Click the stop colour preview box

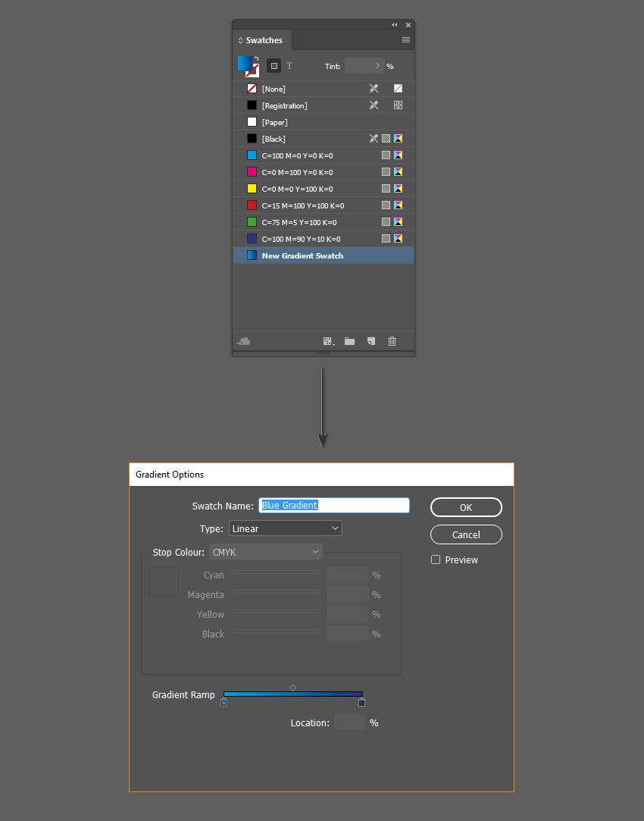pos(164,581)
